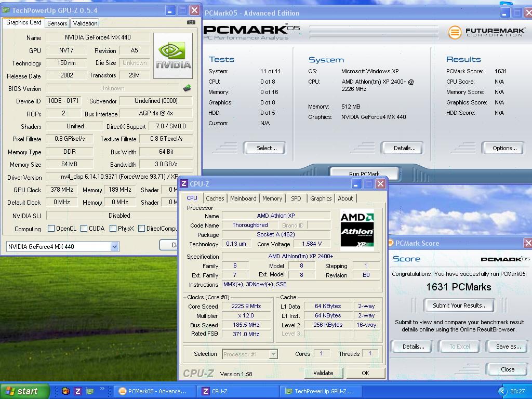Click the CPU-Z title bar Z icon

coord(184,183)
